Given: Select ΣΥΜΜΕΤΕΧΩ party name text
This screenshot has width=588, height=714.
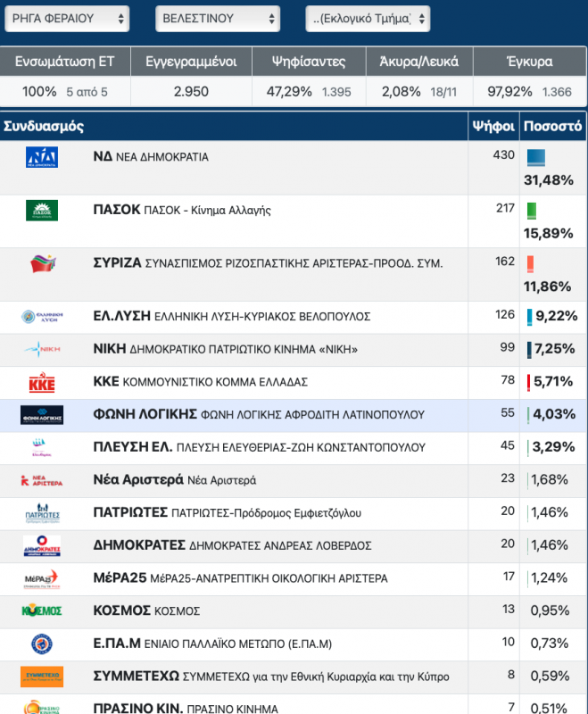Looking at the screenshot, I should pos(271,677).
